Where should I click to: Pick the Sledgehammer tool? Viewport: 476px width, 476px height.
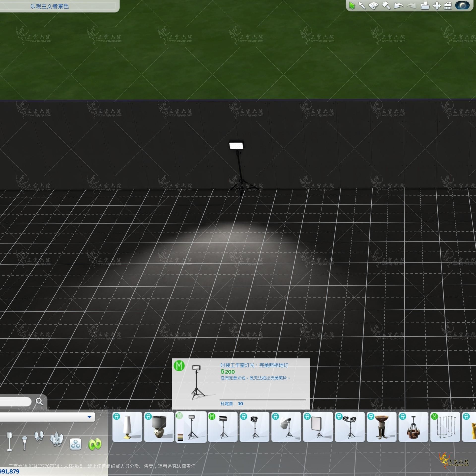tap(386, 5)
